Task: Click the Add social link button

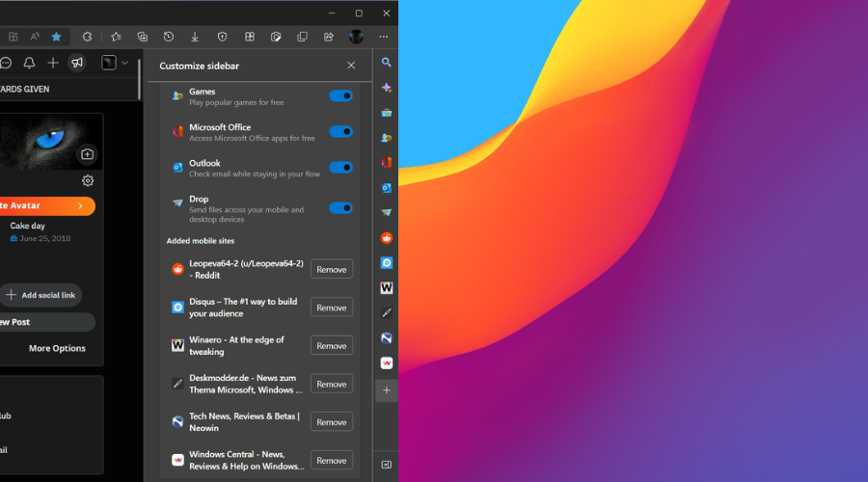Action: coord(41,295)
